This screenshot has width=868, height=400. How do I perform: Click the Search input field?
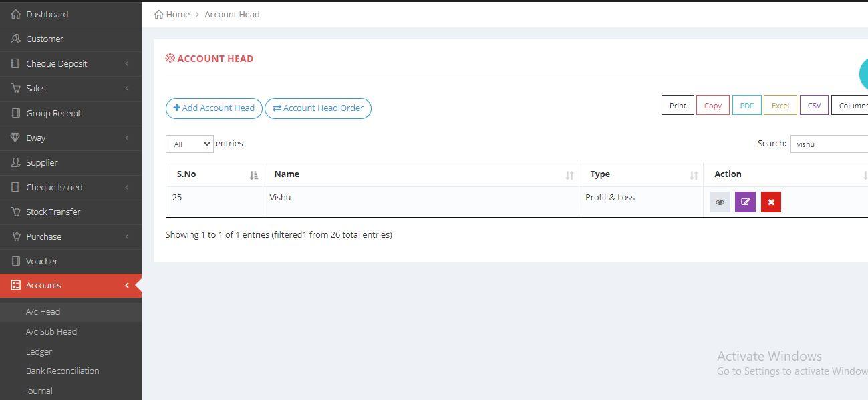(x=829, y=144)
